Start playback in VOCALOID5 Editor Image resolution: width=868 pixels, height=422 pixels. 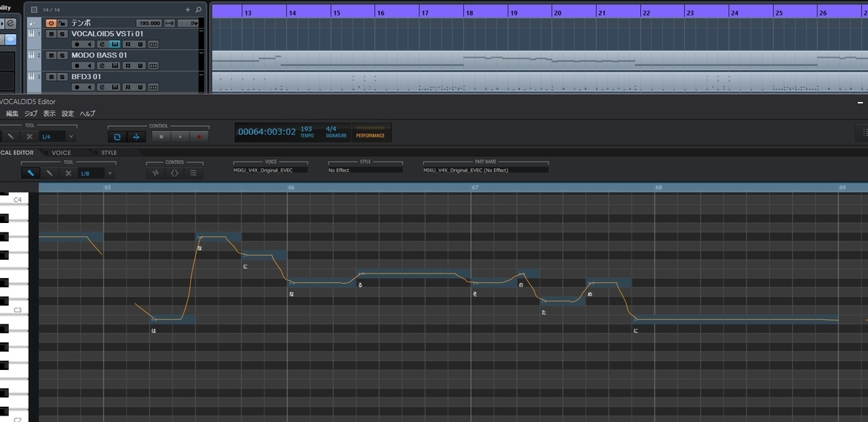[180, 137]
